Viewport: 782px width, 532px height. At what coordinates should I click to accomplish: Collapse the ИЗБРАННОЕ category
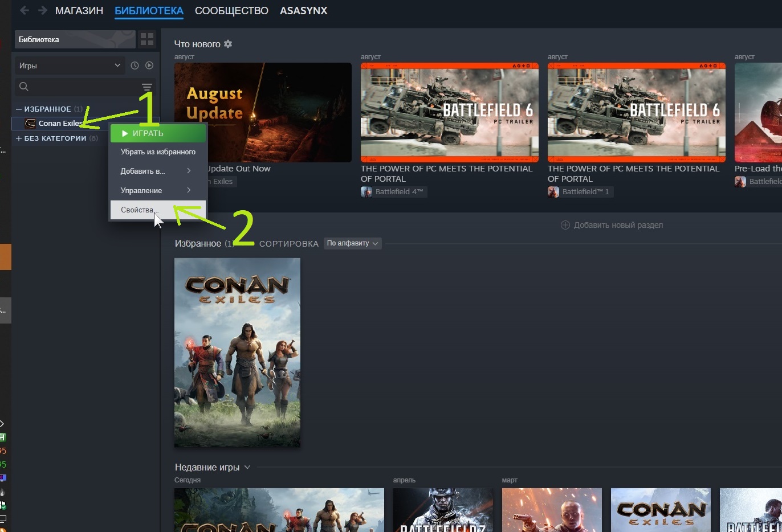(x=19, y=109)
